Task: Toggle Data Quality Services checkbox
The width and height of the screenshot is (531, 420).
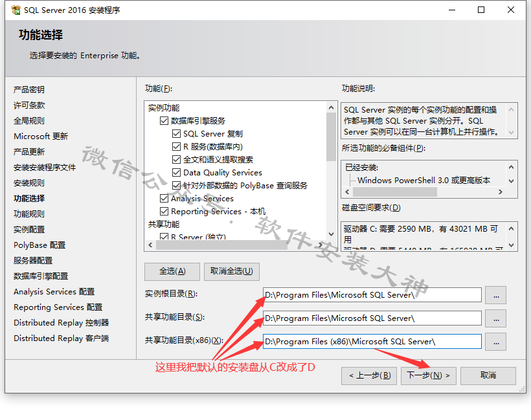Action: [176, 173]
